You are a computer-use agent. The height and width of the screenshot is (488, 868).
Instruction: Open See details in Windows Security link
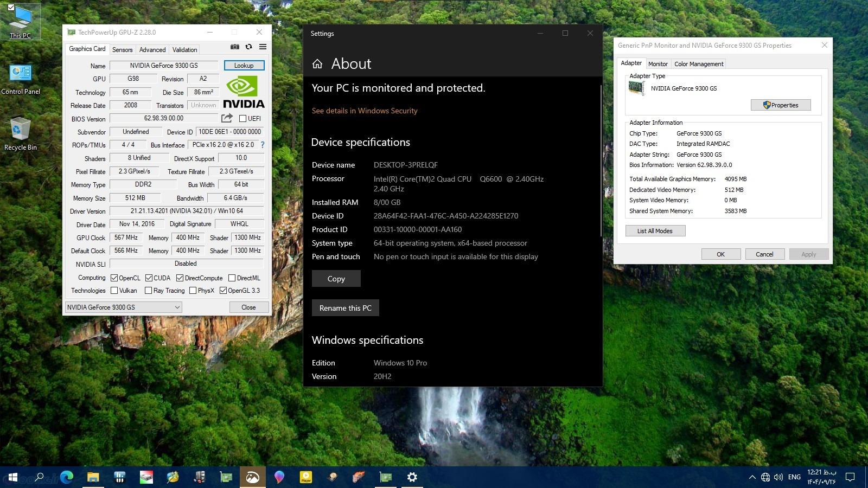[x=365, y=111]
